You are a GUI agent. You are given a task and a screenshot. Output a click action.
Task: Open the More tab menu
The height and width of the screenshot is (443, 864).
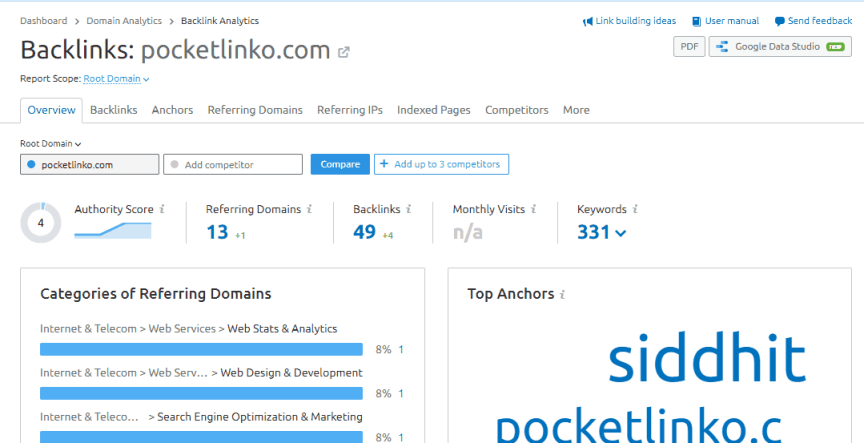[x=576, y=110]
